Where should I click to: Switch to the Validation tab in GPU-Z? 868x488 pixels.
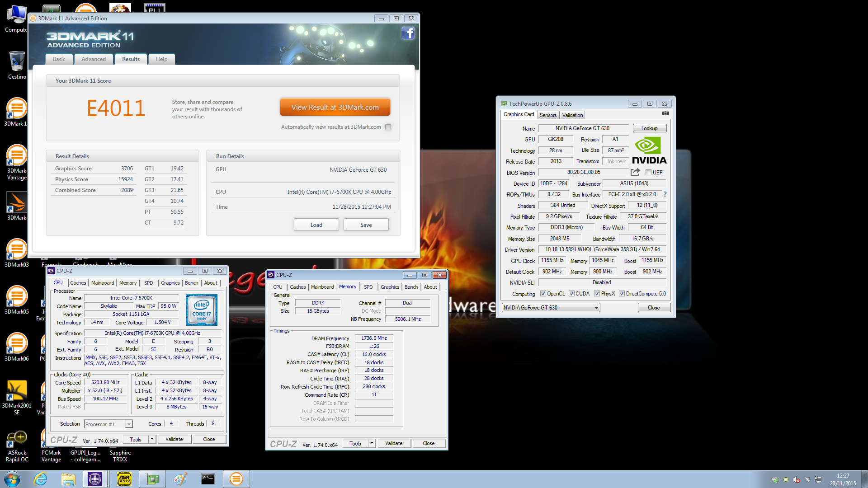coord(572,115)
